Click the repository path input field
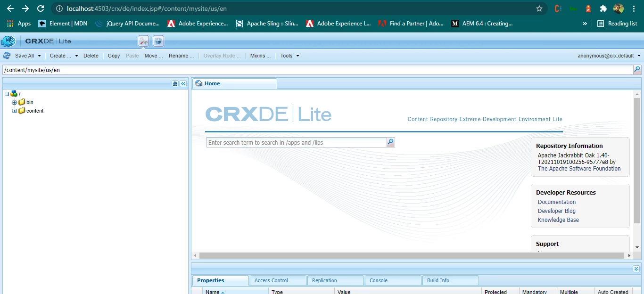The width and height of the screenshot is (644, 294). (x=317, y=70)
